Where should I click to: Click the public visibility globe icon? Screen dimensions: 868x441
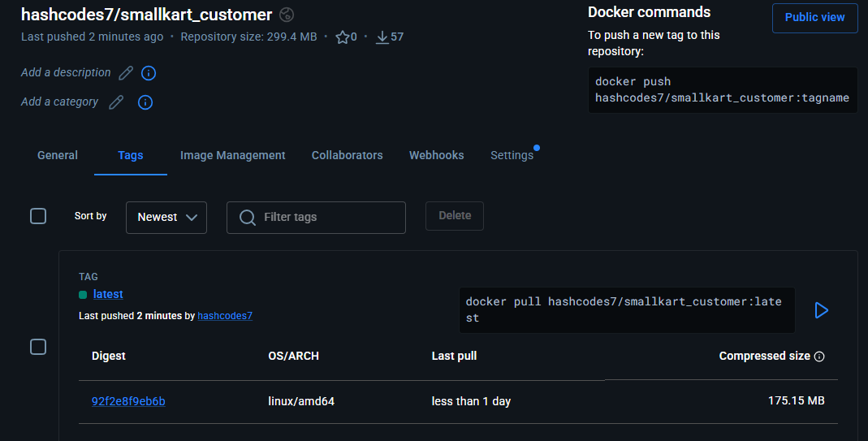(x=287, y=15)
